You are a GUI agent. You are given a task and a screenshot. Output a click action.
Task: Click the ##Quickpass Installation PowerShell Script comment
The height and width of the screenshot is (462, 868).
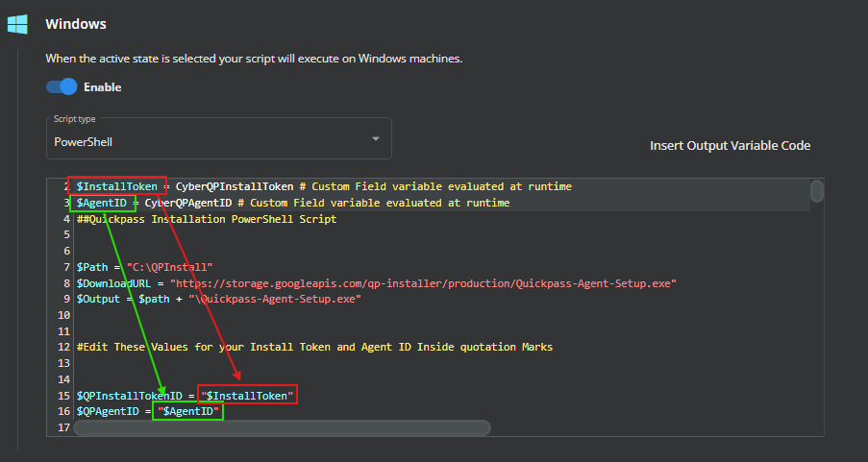click(207, 219)
